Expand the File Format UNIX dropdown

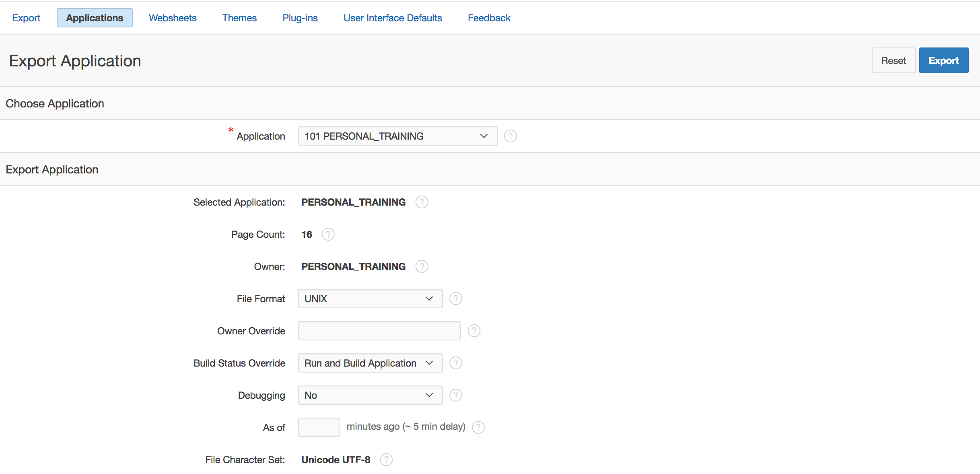tap(370, 299)
